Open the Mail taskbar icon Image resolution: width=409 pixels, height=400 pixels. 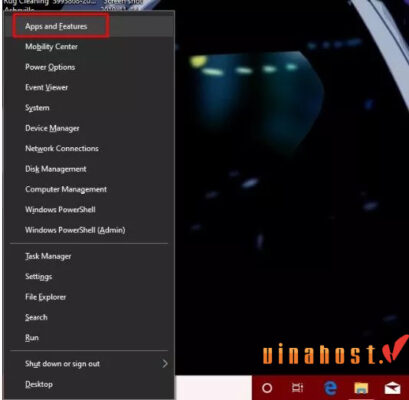click(x=392, y=388)
